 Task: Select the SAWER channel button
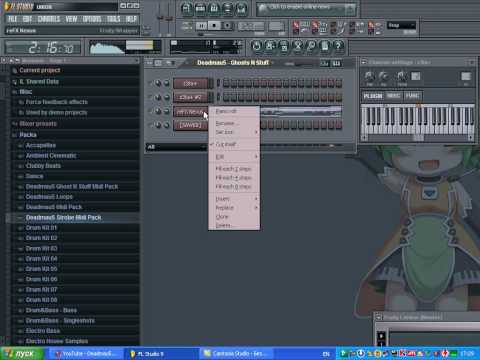click(190, 125)
